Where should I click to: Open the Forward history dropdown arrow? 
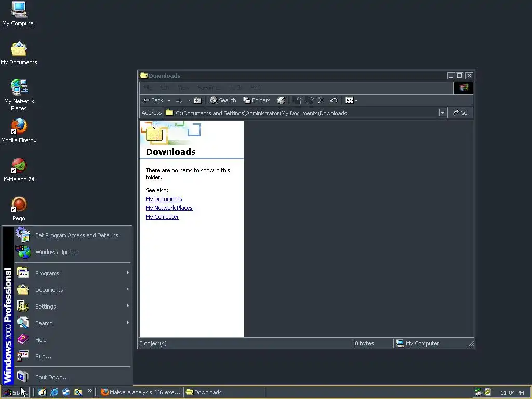[189, 100]
